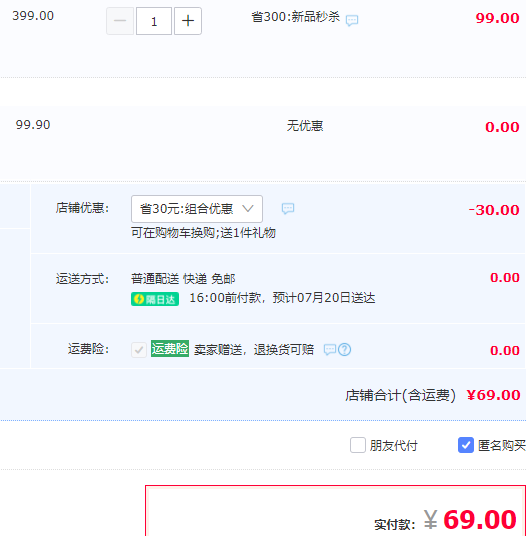Click the minus quantity decrease button
This screenshot has height=536, width=528.
point(120,21)
